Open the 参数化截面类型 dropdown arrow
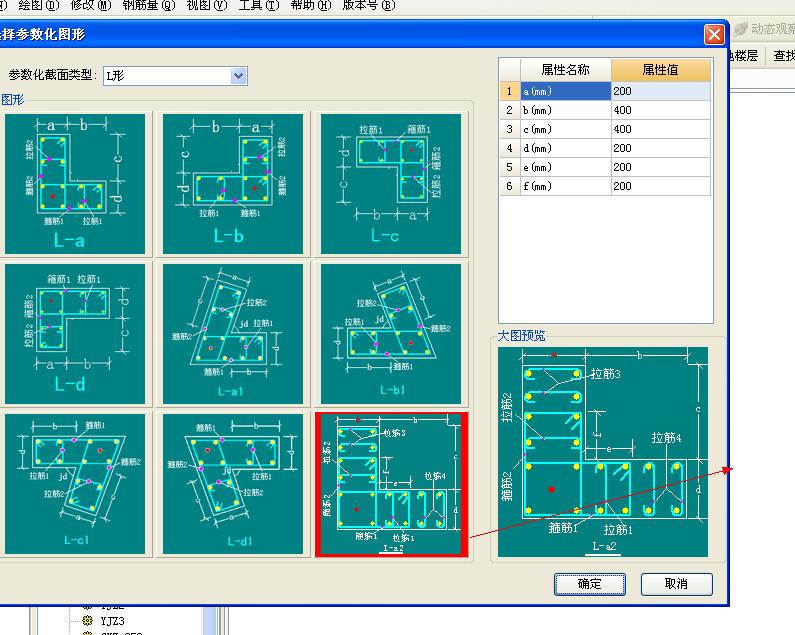The width and height of the screenshot is (795, 635). [239, 76]
